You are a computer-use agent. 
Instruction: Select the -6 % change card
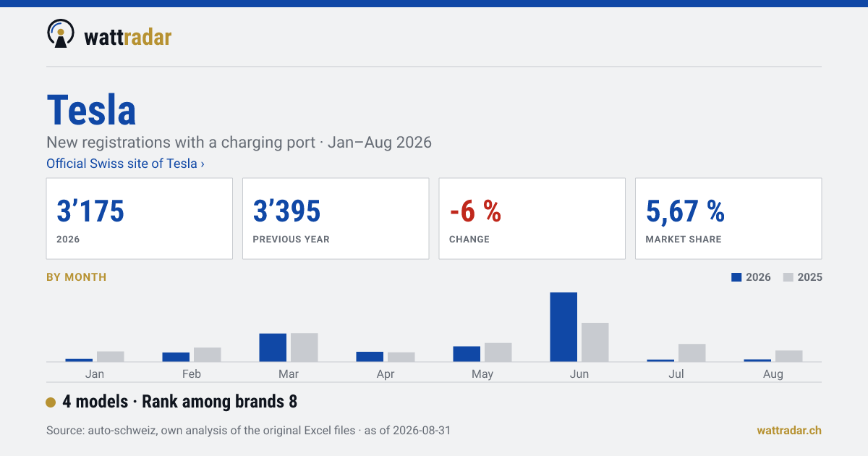(x=532, y=219)
